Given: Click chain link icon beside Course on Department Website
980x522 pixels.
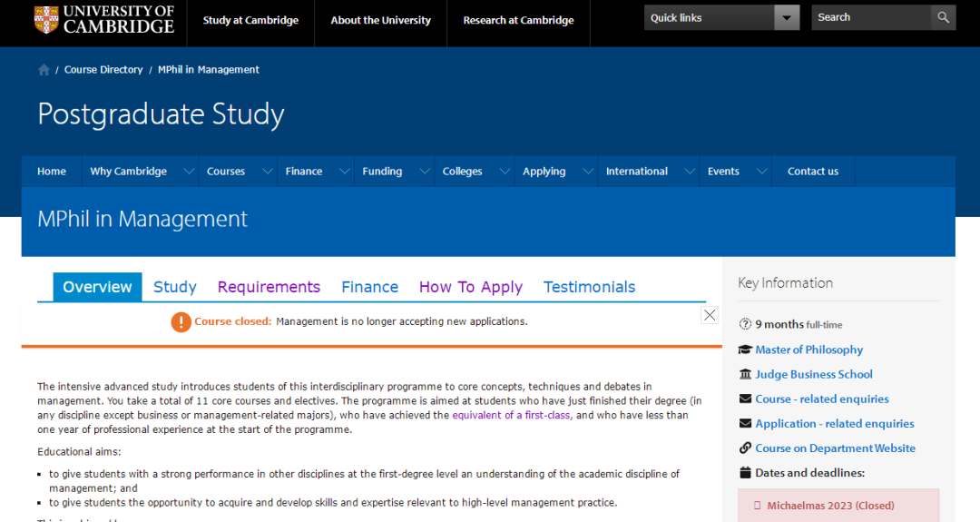Looking at the screenshot, I should pyautogui.click(x=745, y=448).
